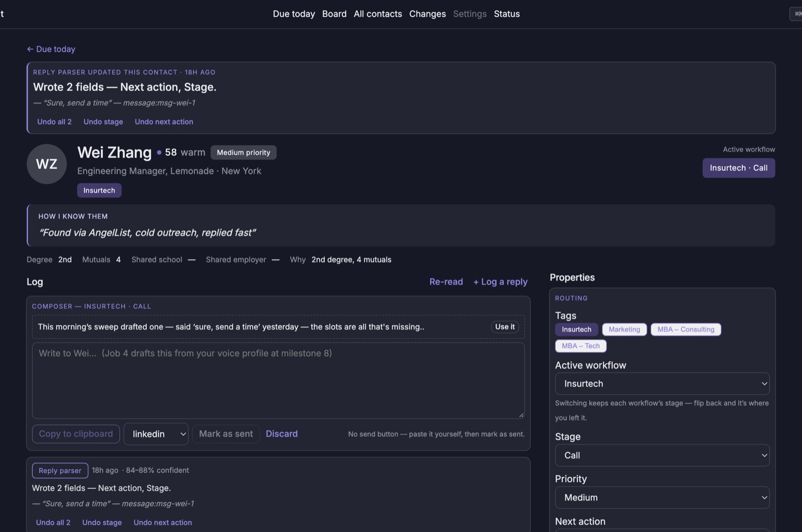Open the Priority dropdown showing Medium
Image resolution: width=802 pixels, height=532 pixels.
(x=662, y=497)
